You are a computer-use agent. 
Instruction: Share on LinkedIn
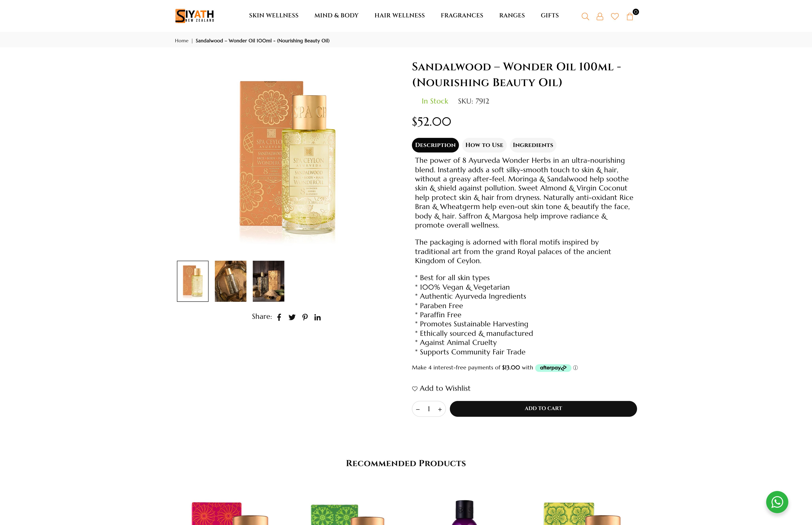[x=318, y=317]
